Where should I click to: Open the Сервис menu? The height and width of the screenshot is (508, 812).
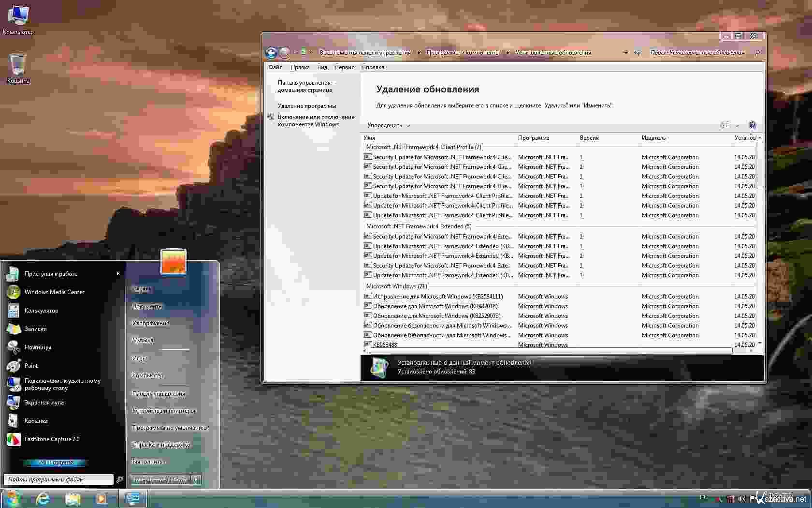point(345,67)
